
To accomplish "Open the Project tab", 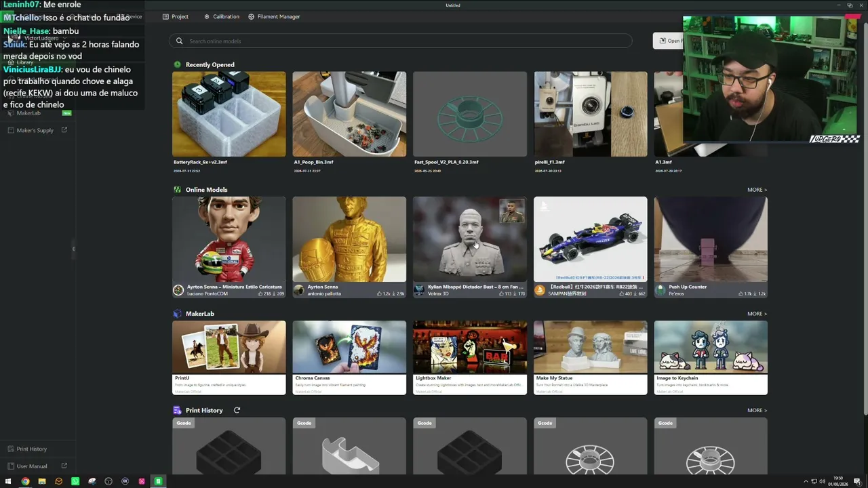I will pyautogui.click(x=176, y=16).
